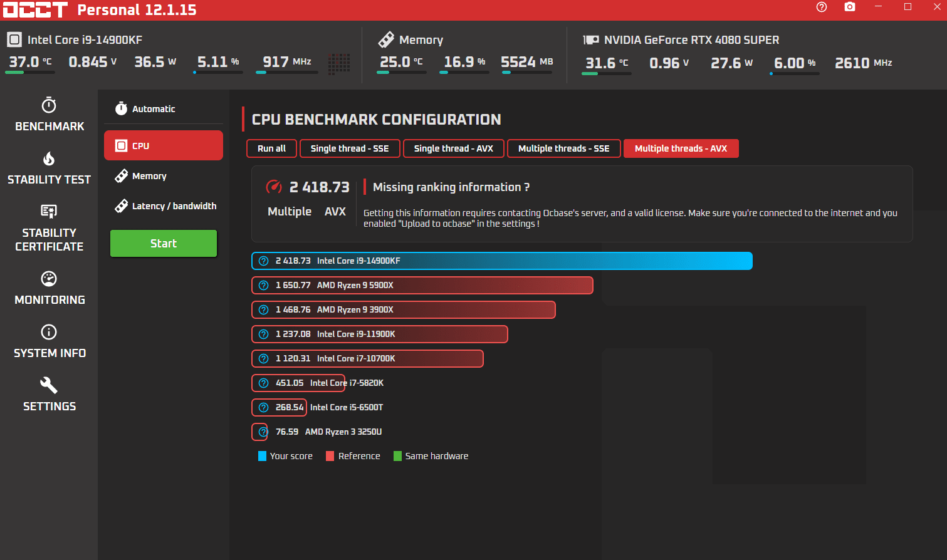Click the AMD Ryzen 3 3250U label
The image size is (947, 560).
coord(343,432)
